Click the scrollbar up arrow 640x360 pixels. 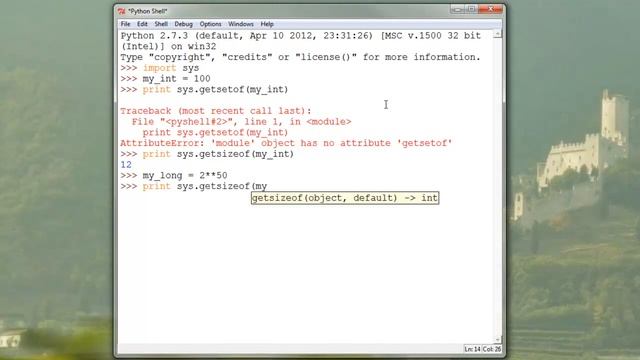pyautogui.click(x=497, y=35)
